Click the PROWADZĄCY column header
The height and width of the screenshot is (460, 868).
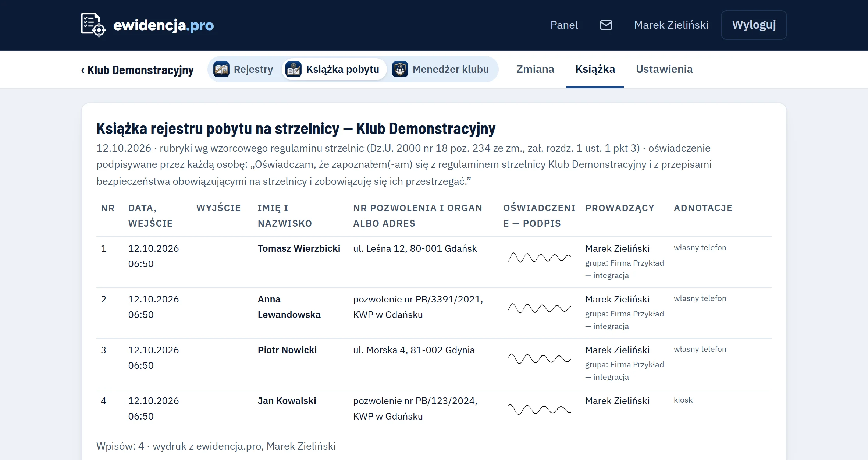tap(620, 208)
